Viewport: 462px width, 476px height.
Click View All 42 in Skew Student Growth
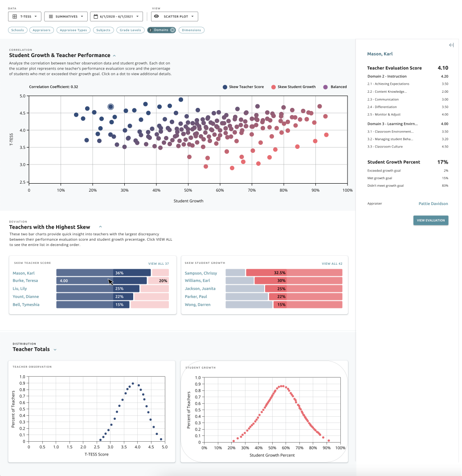[x=332, y=264]
